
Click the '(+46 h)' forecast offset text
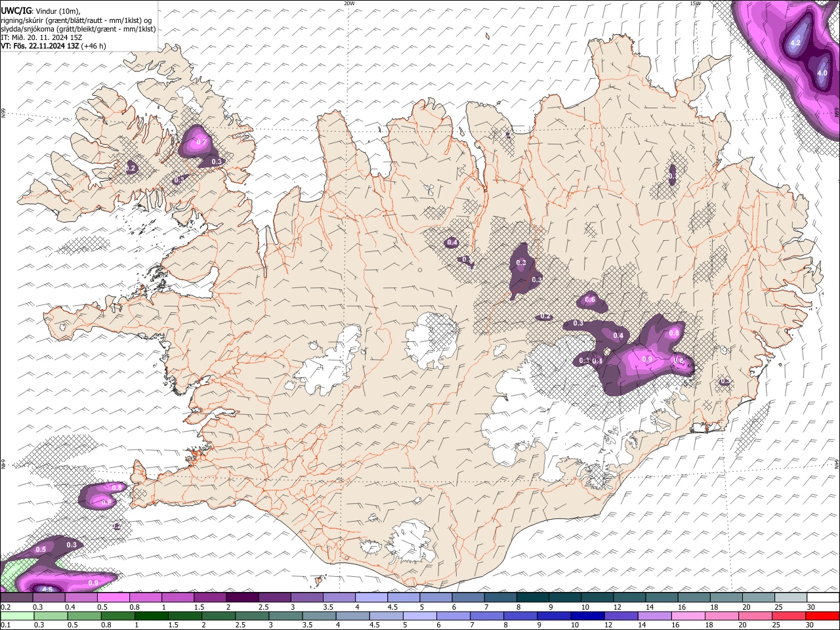(94, 46)
